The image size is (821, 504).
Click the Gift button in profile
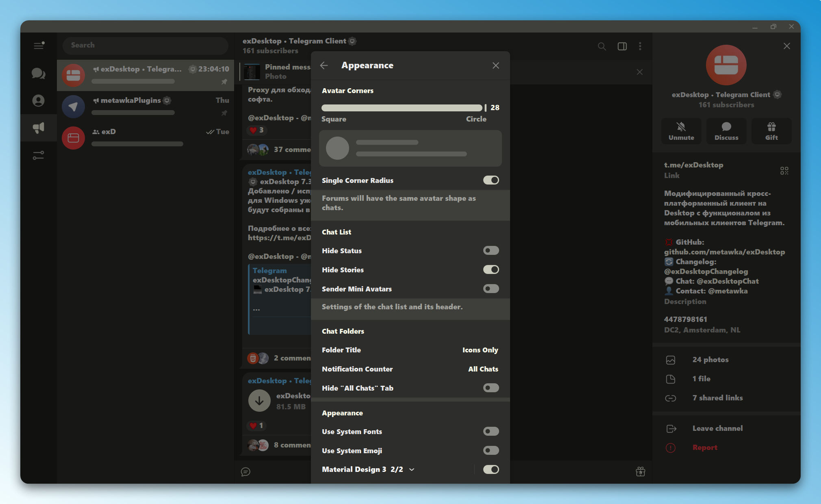[771, 131]
